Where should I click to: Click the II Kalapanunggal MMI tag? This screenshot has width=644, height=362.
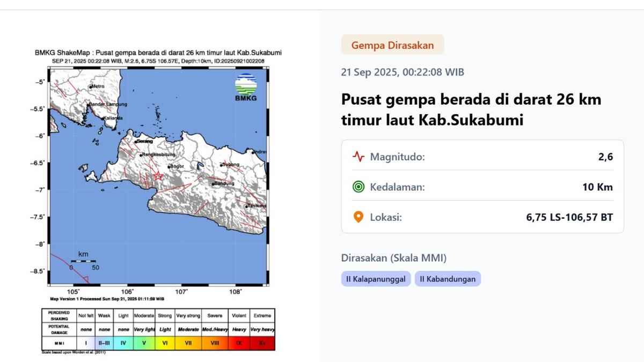point(376,279)
